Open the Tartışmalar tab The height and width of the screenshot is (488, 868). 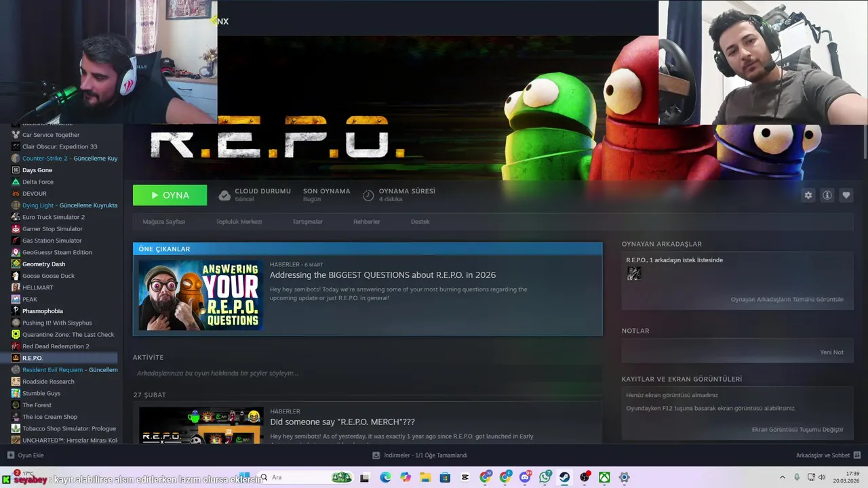tap(307, 222)
